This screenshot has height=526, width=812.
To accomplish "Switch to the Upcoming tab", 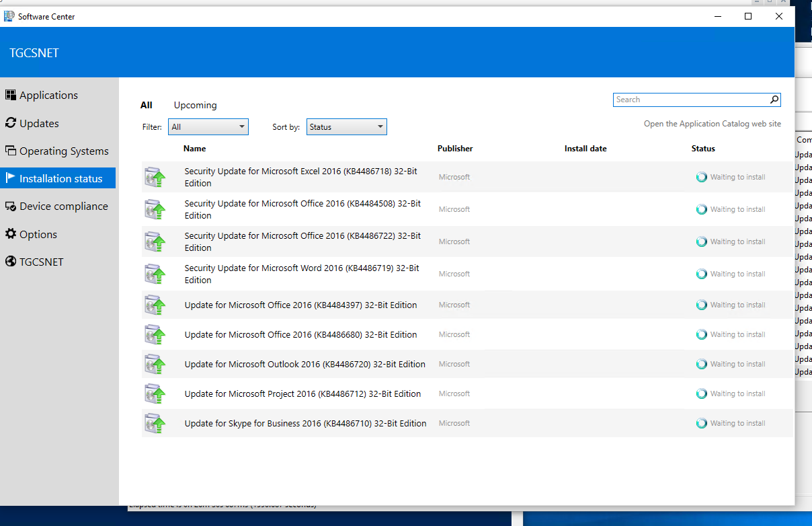I will (195, 105).
